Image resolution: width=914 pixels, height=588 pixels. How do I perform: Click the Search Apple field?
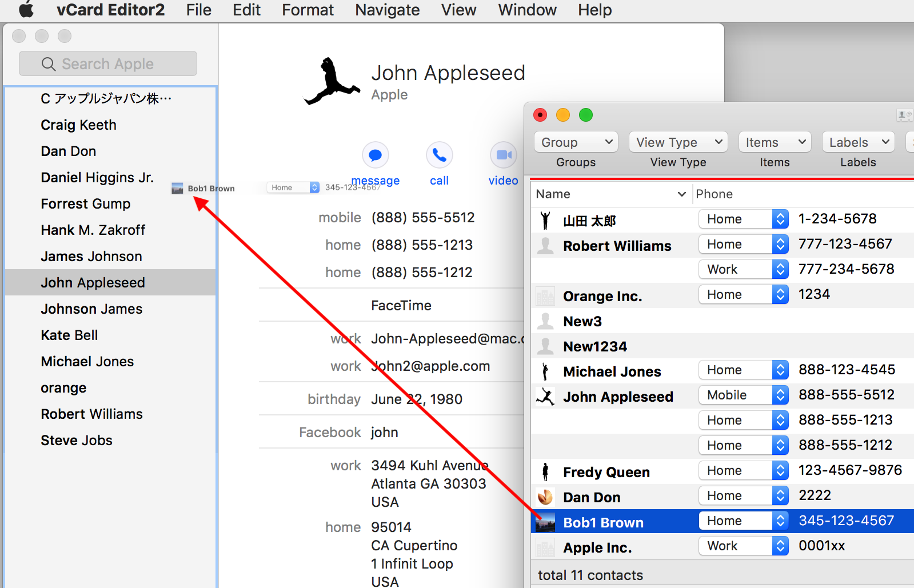tap(108, 63)
